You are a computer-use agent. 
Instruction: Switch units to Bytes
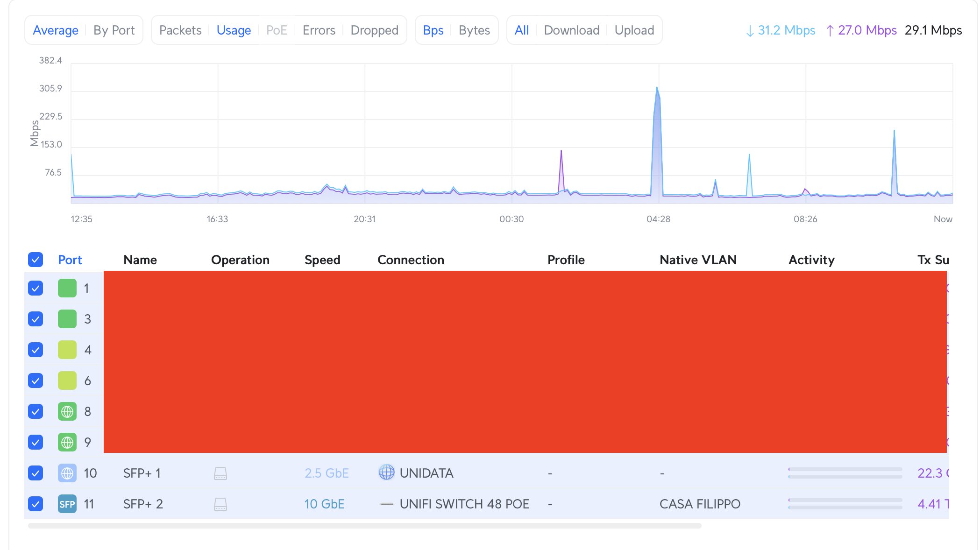click(x=474, y=30)
